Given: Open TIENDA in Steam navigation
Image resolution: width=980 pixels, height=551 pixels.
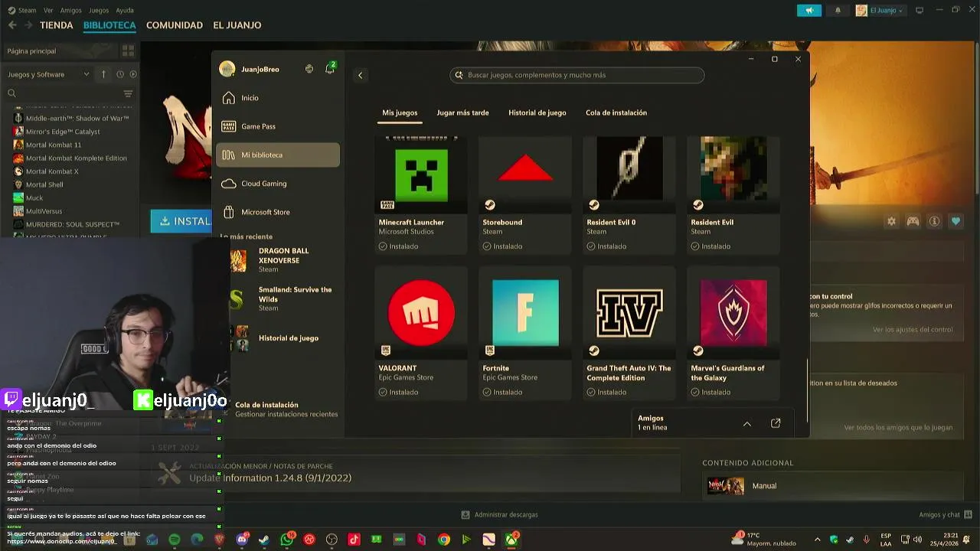Looking at the screenshot, I should (57, 25).
